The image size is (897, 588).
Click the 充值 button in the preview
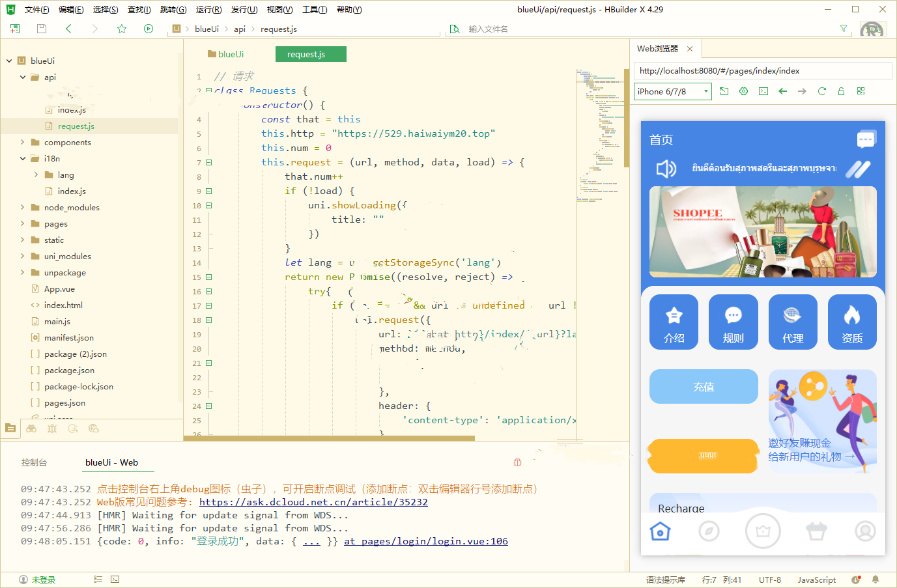[704, 387]
